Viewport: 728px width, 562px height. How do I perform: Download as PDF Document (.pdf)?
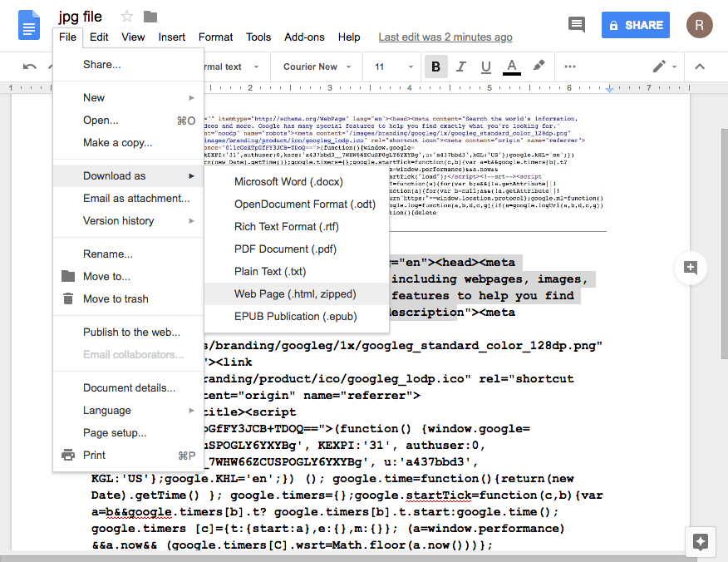point(297,249)
